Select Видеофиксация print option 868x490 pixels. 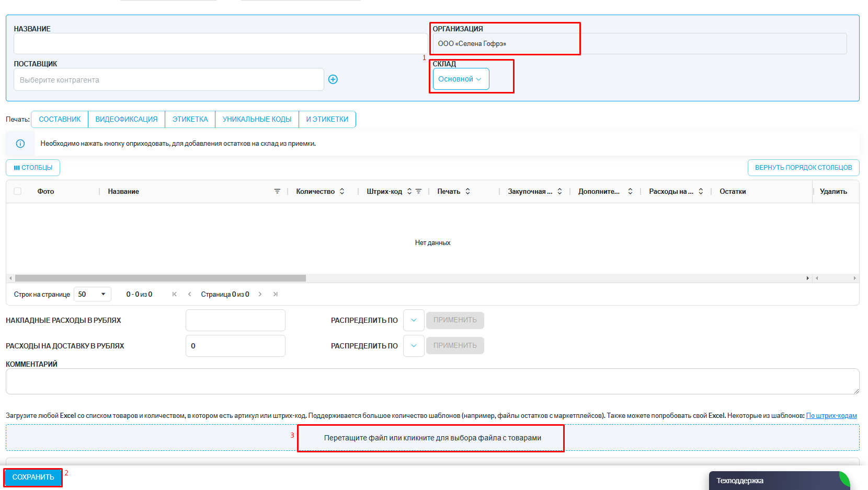point(127,119)
